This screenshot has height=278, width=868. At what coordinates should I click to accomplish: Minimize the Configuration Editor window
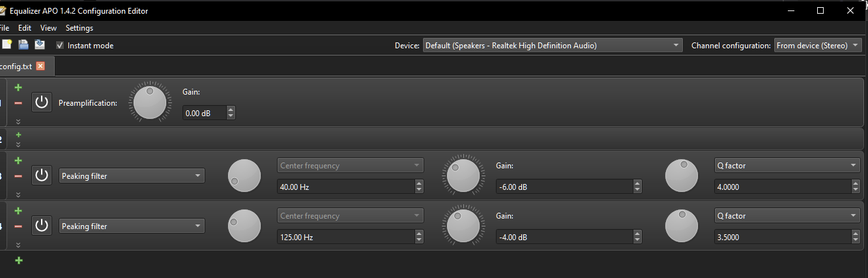pos(792,10)
